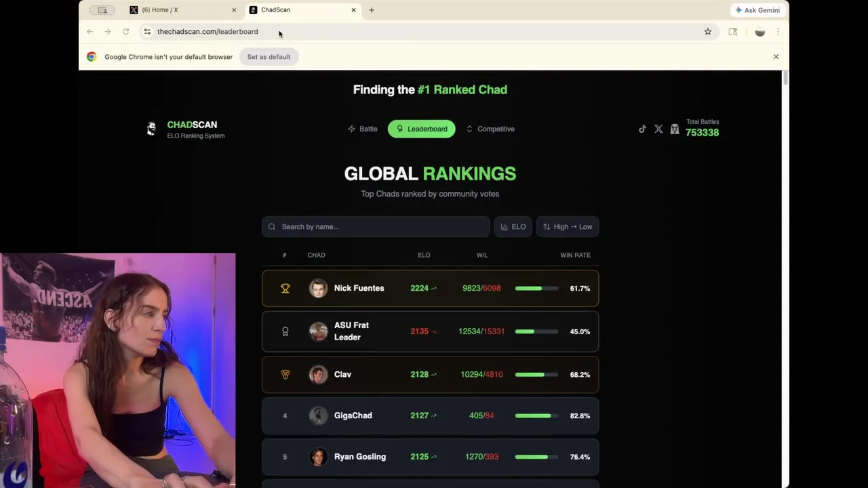
Task: Open the ELO sort-by dropdown
Action: tap(513, 226)
